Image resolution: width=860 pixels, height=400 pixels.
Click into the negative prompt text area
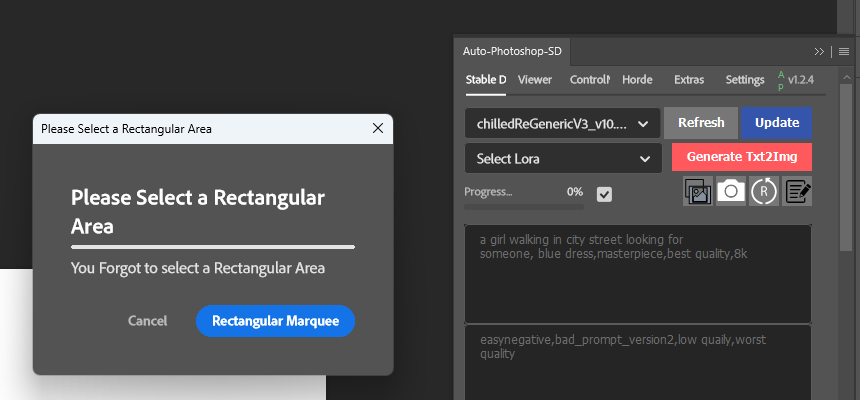638,363
